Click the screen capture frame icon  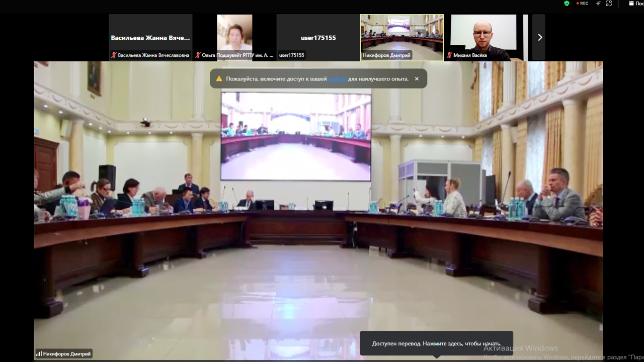[x=609, y=4]
